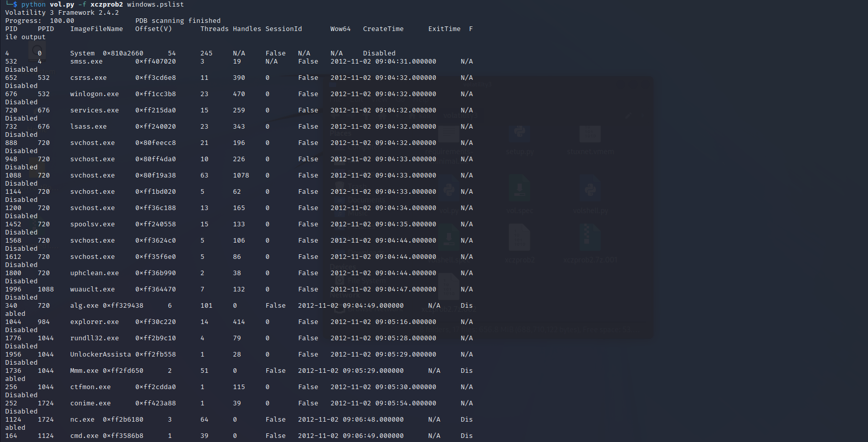Click timestamp '09:06:49.000000' of cmd.exe
This screenshot has height=442, width=868.
(x=373, y=436)
